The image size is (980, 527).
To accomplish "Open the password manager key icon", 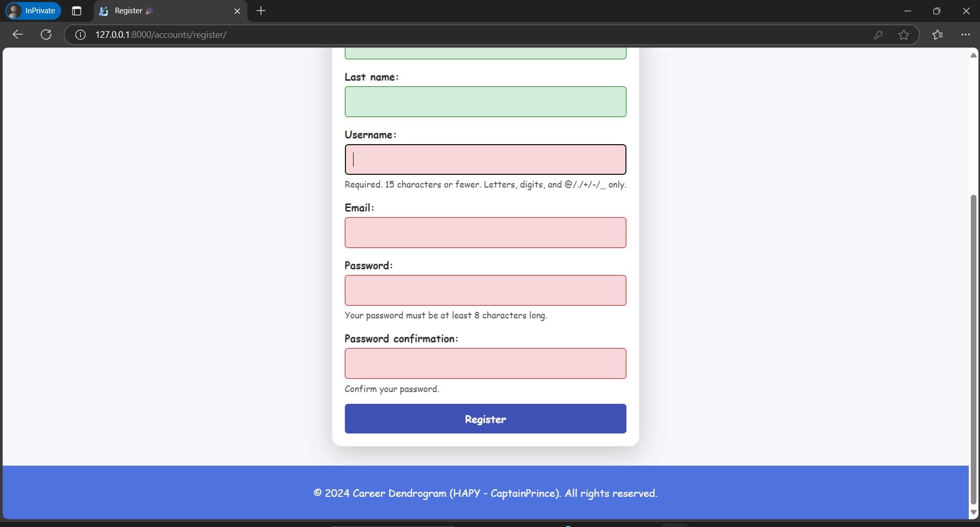I will (878, 35).
